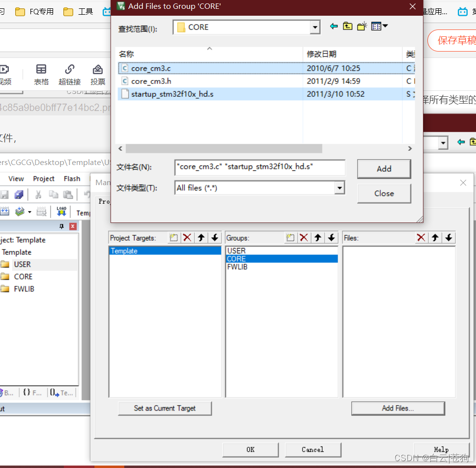
Task: Go up one folder level in Add Files dialog
Action: point(348,27)
